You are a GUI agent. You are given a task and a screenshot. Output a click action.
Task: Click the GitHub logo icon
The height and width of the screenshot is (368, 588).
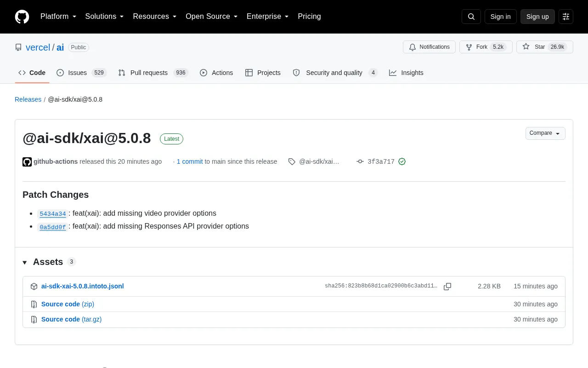22,17
